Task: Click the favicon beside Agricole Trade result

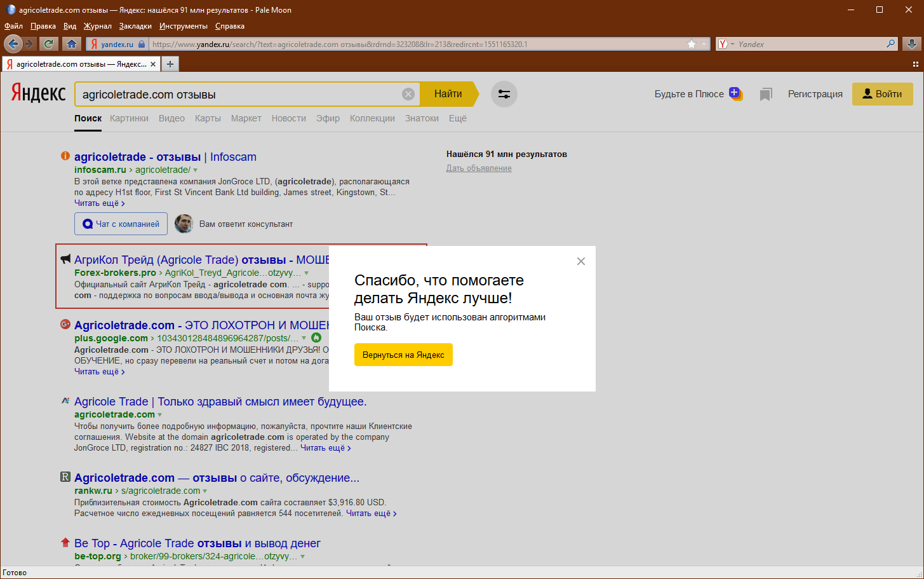Action: (x=65, y=401)
